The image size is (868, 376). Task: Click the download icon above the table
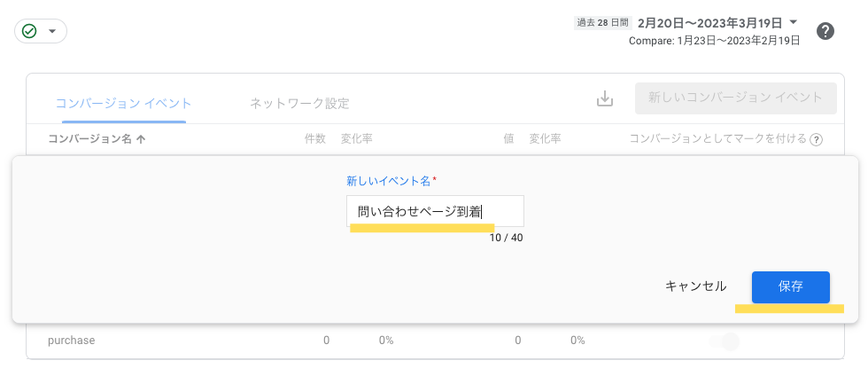click(x=605, y=98)
